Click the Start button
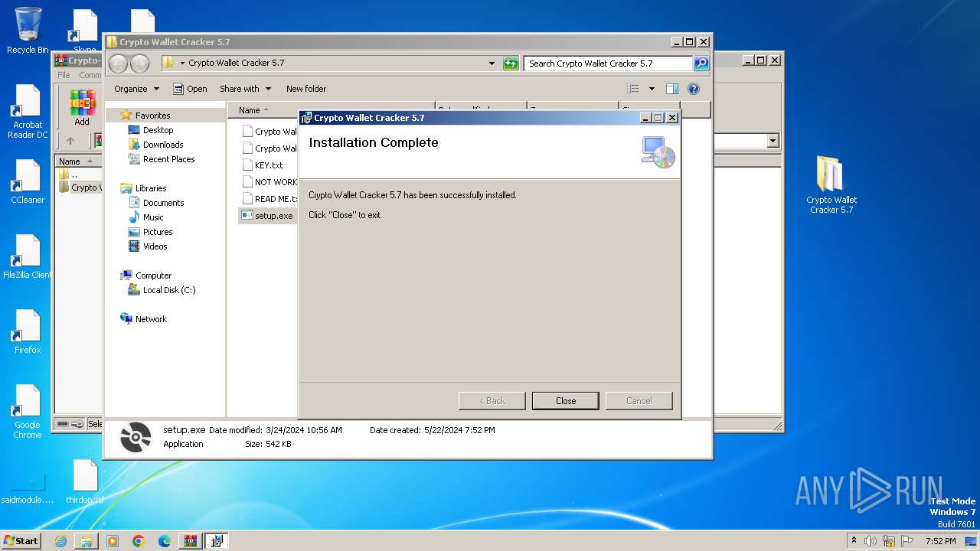Screen dimensions: 980x551 21,541
